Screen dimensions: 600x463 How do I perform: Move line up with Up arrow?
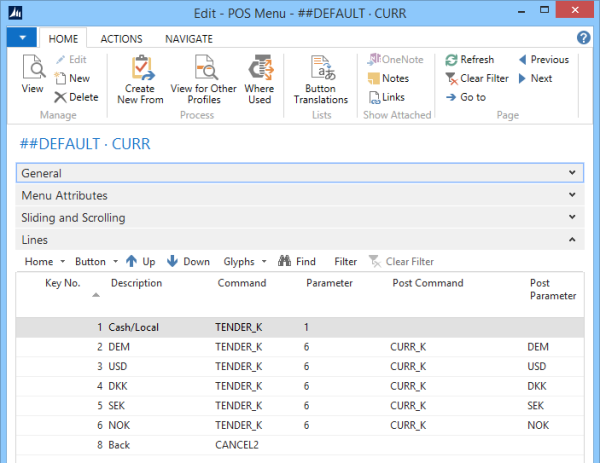[x=140, y=262]
